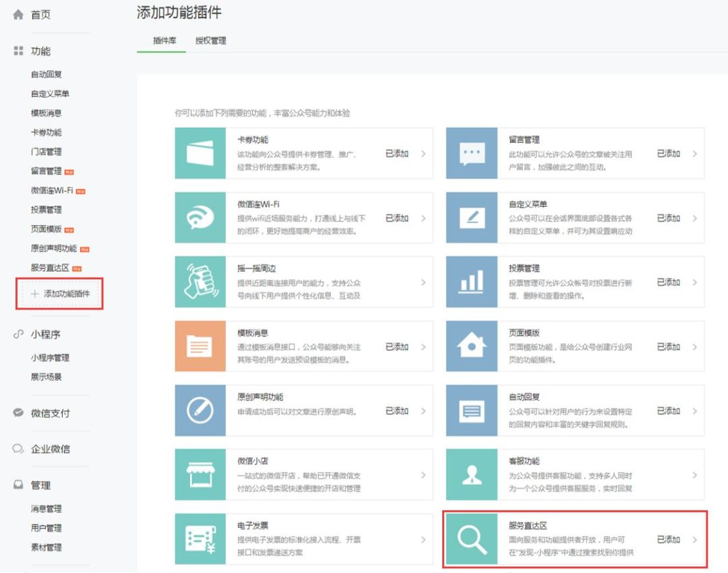The width and height of the screenshot is (728, 573).
Task: Click the 原创声明功能 plugin card title
Action: point(260,397)
